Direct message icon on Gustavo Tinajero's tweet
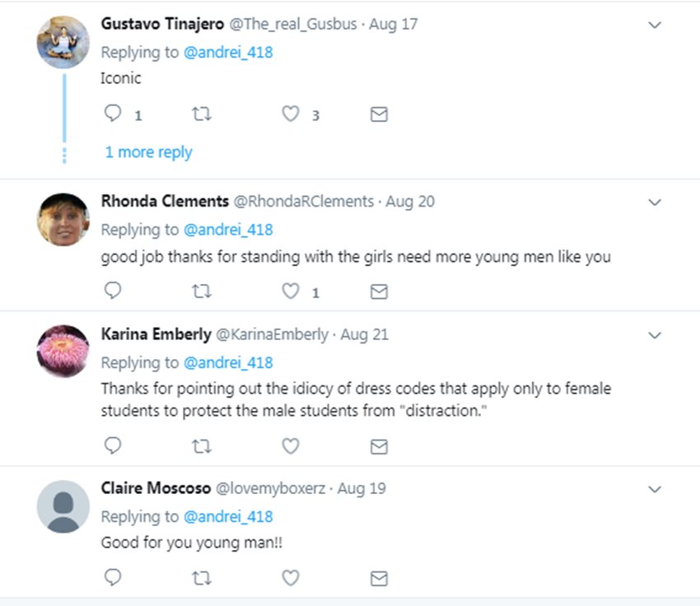This screenshot has width=700, height=606. (x=379, y=114)
